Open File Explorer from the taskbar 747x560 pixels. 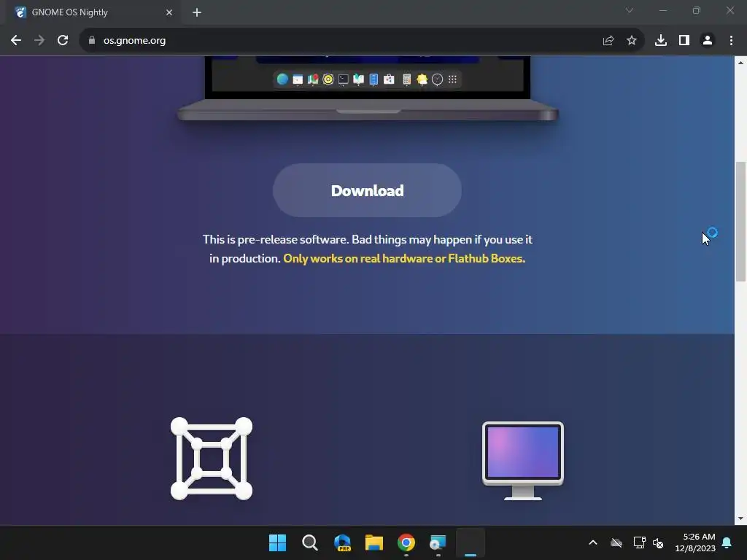point(374,542)
